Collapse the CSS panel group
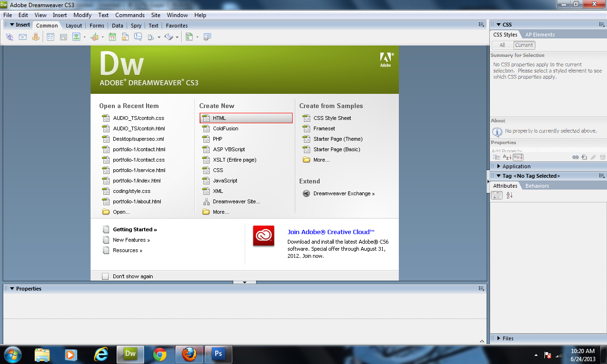The width and height of the screenshot is (607, 364). click(x=498, y=25)
